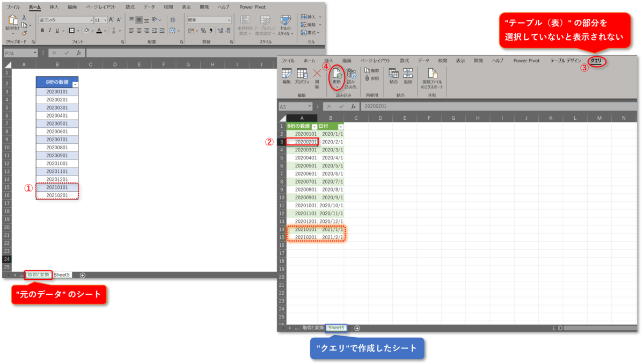Open the 8桁の数値 filter dropdown in left window

point(75,85)
